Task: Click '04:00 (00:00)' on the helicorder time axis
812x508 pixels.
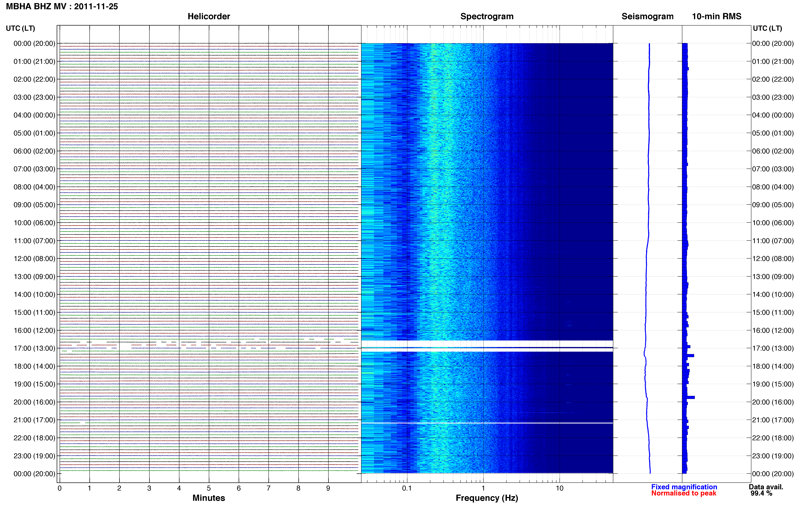Action: pos(34,115)
